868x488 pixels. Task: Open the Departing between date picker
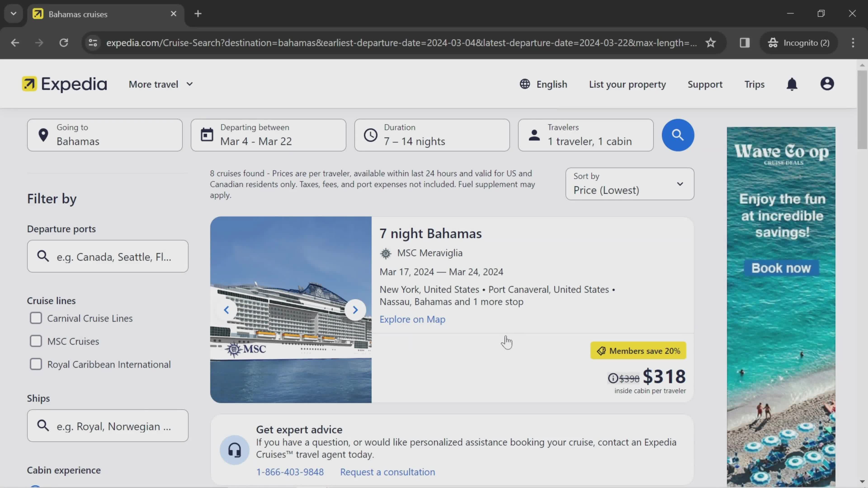pyautogui.click(x=268, y=135)
